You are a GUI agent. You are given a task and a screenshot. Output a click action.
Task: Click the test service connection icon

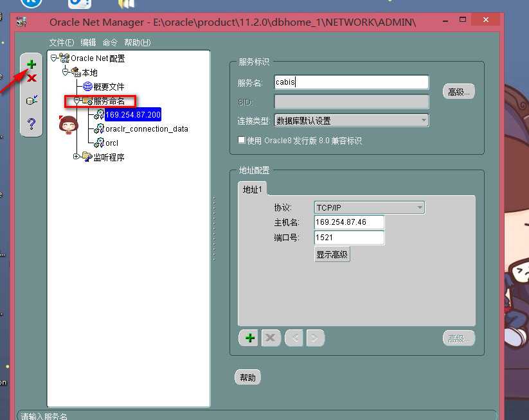31,100
